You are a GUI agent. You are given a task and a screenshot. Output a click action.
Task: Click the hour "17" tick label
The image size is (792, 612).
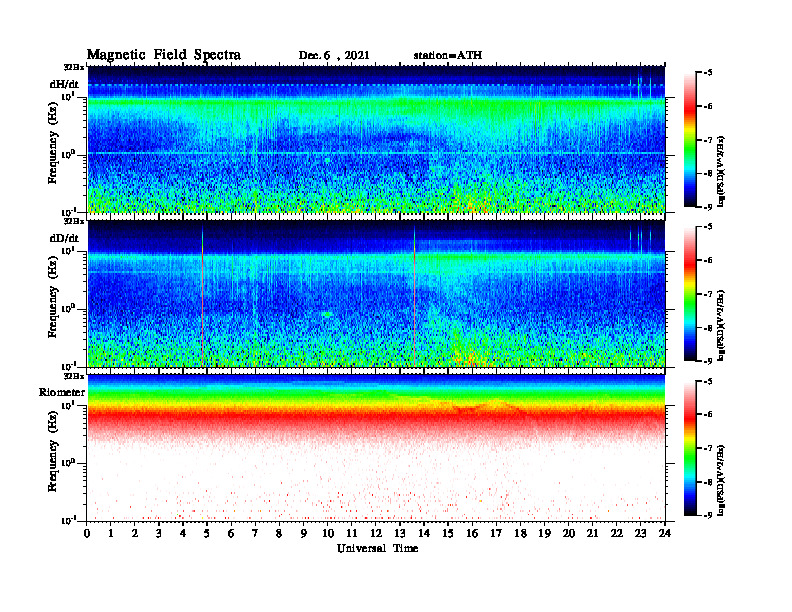tap(497, 534)
